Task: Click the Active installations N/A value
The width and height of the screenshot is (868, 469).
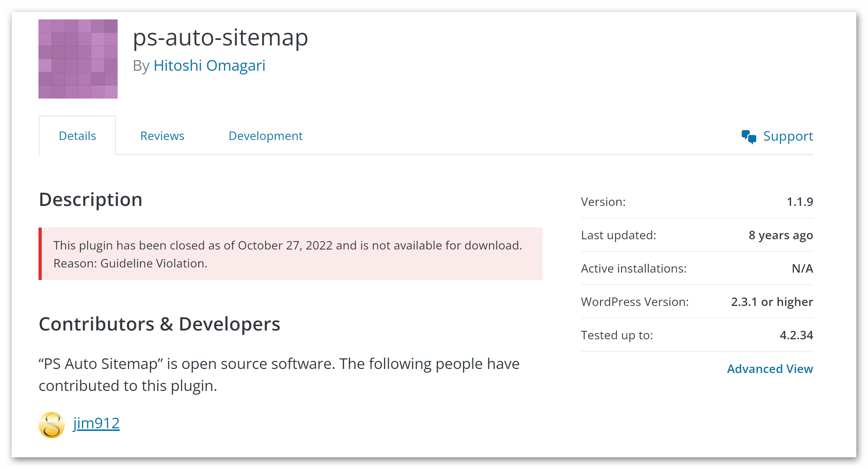Action: click(802, 269)
